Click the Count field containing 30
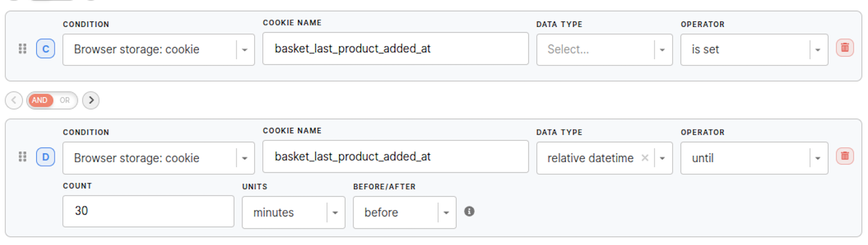This screenshot has height=245, width=868. coord(148,211)
